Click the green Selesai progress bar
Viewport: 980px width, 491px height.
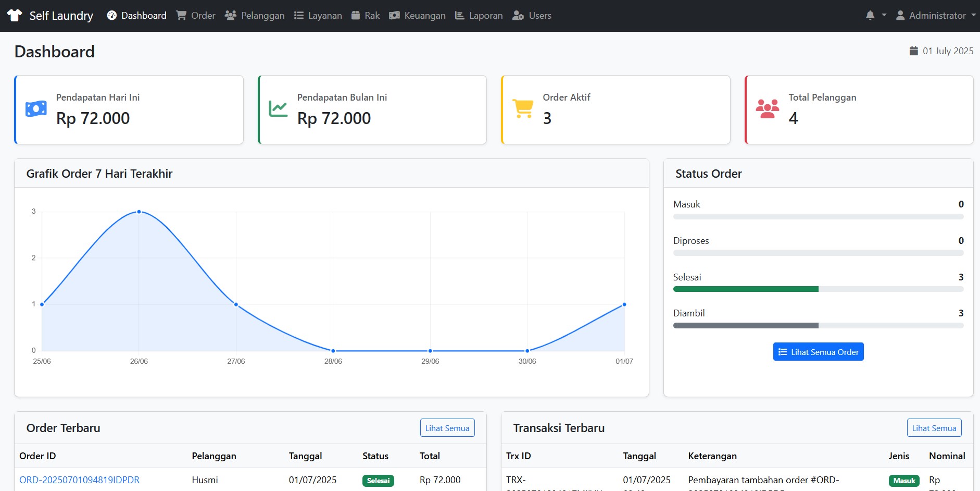[746, 289]
